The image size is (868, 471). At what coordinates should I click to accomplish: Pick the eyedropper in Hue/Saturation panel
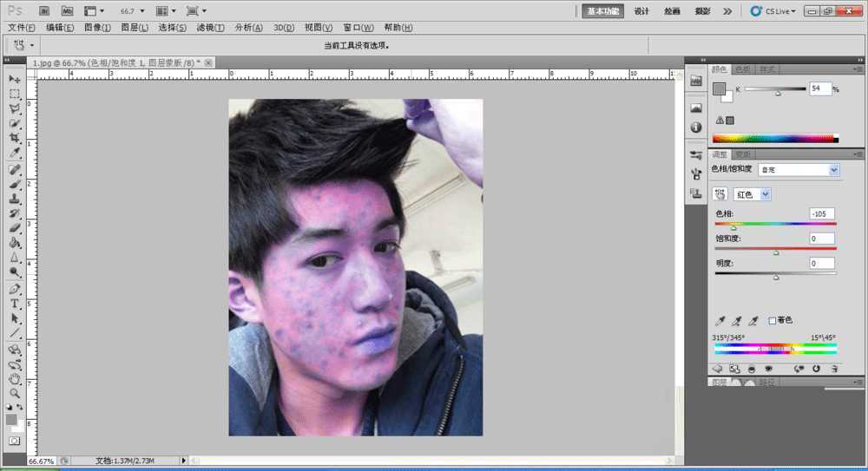(720, 321)
